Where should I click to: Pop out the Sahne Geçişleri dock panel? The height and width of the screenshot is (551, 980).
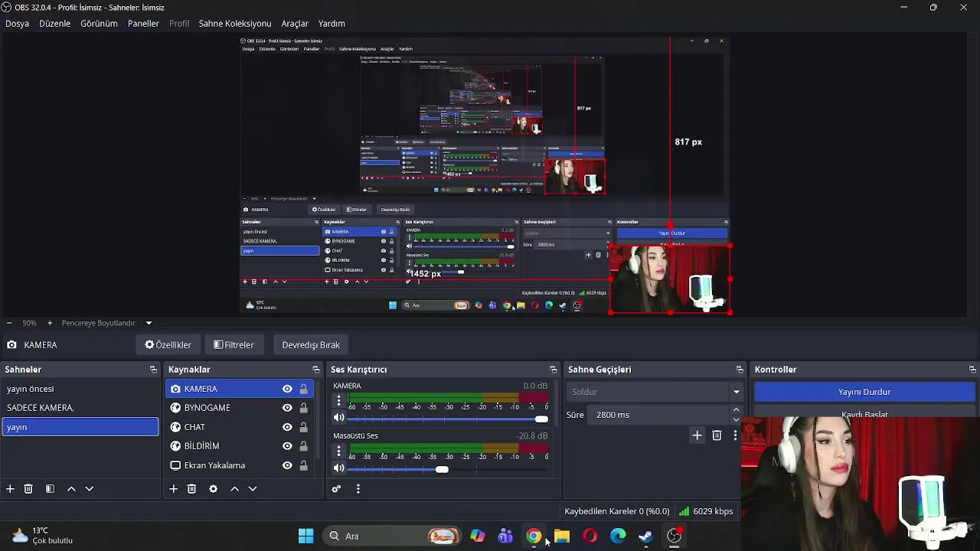pyautogui.click(x=740, y=370)
